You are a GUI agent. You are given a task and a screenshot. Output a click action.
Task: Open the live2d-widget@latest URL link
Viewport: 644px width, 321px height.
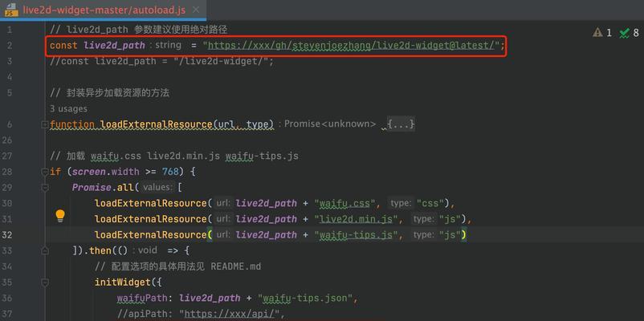click(351, 45)
